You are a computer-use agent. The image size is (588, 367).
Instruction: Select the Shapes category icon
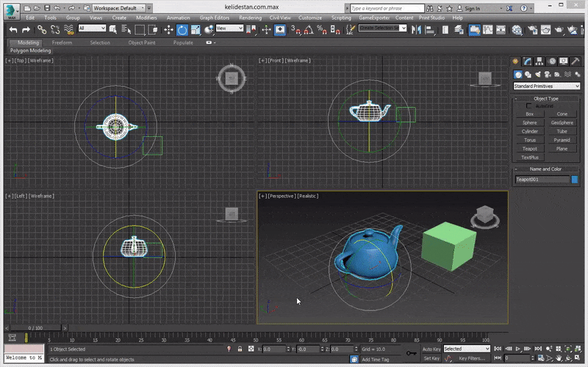pyautogui.click(x=528, y=75)
